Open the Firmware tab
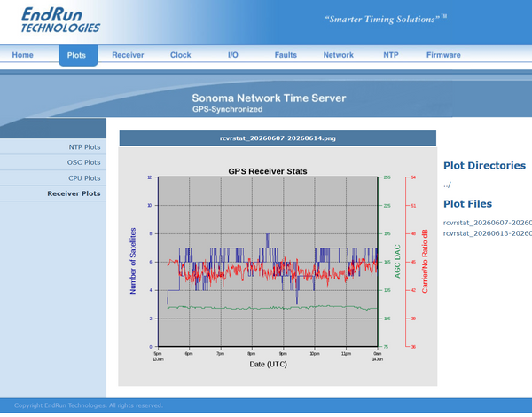Viewport: 532px width, 417px height. click(x=443, y=55)
